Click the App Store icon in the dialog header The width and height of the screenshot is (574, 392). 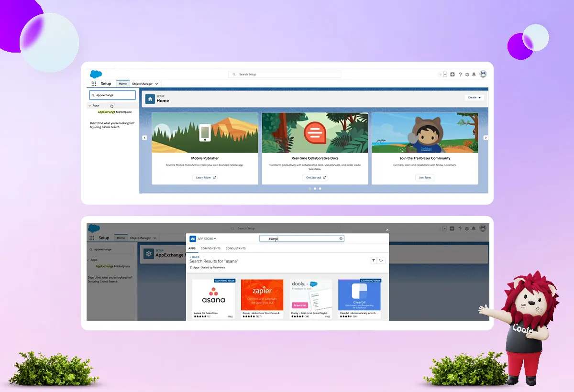tap(193, 239)
